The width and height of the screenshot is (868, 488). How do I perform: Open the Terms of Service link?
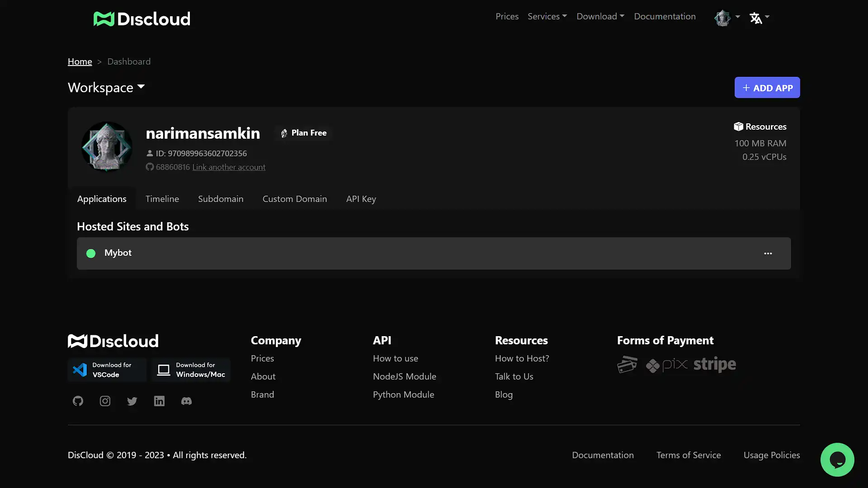(x=689, y=455)
